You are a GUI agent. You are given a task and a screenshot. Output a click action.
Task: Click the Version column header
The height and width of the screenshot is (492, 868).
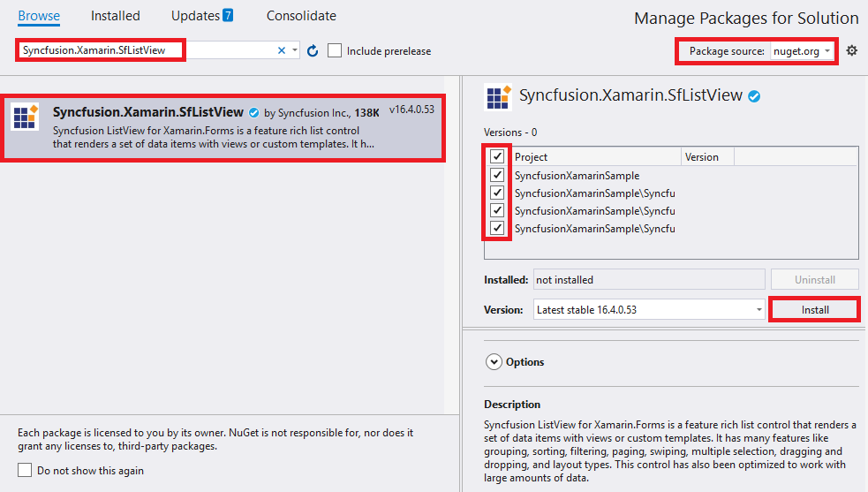[x=707, y=157]
